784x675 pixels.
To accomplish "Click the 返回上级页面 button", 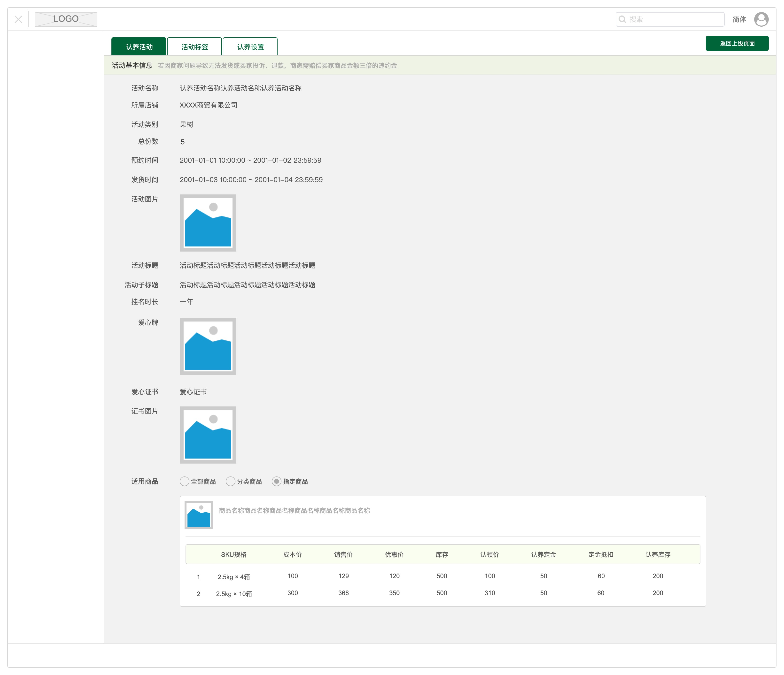I will [737, 44].
